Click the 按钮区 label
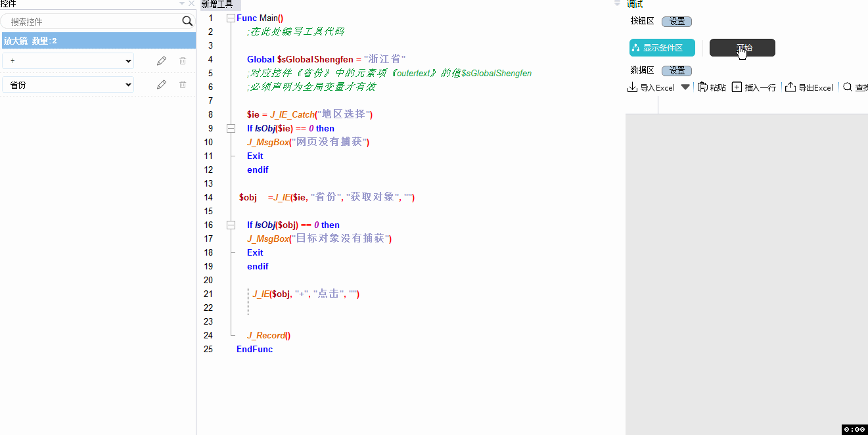The height and width of the screenshot is (435, 868). coord(642,21)
